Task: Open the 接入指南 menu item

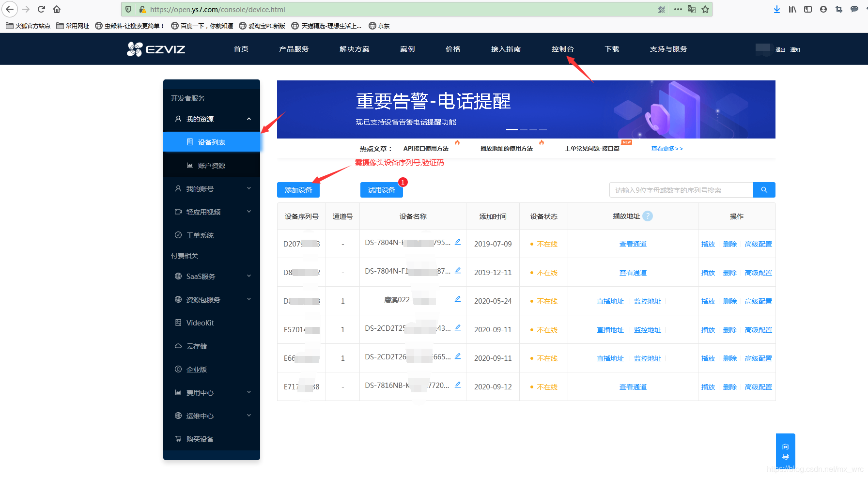Action: [506, 48]
